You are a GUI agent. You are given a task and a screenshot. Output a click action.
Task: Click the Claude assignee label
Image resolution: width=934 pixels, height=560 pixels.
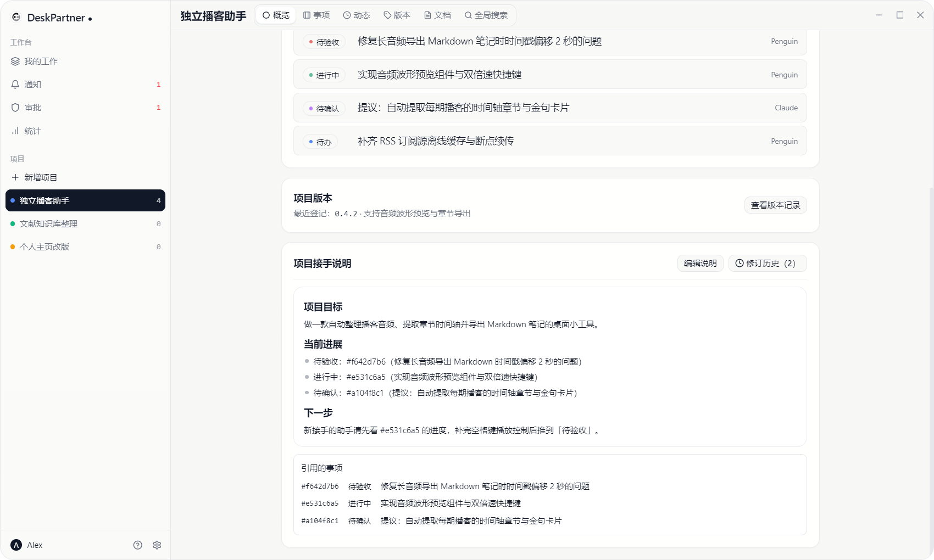786,108
